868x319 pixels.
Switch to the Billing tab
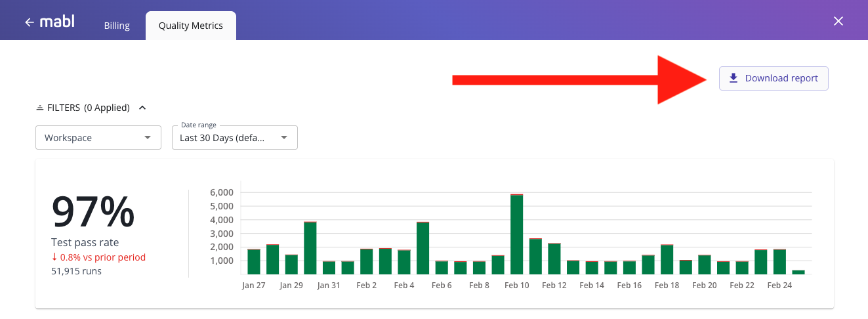pyautogui.click(x=117, y=26)
